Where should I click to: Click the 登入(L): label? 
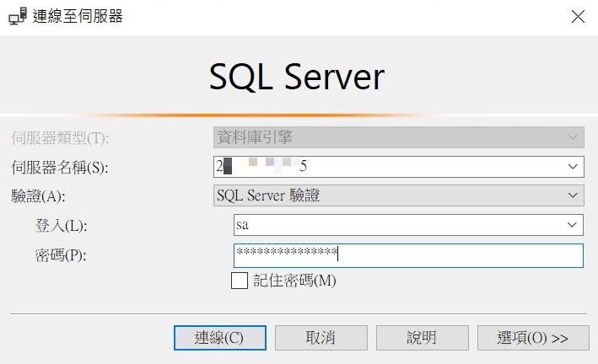pyautogui.click(x=61, y=226)
